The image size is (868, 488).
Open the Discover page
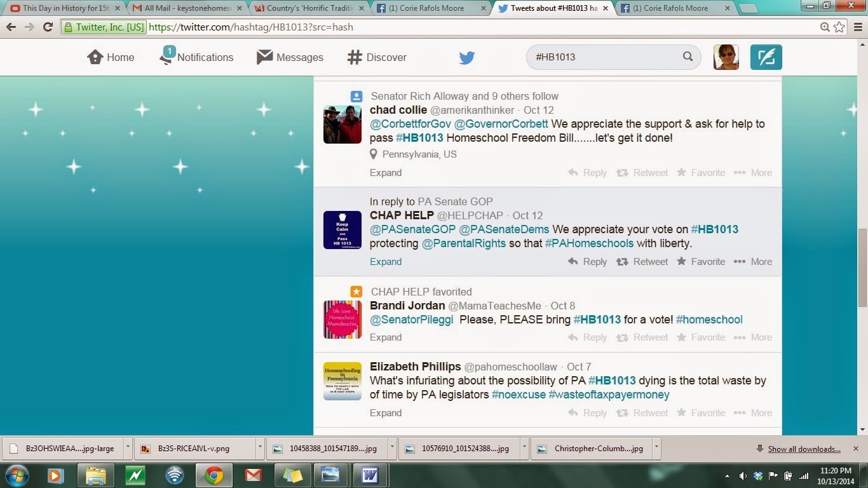(x=377, y=57)
